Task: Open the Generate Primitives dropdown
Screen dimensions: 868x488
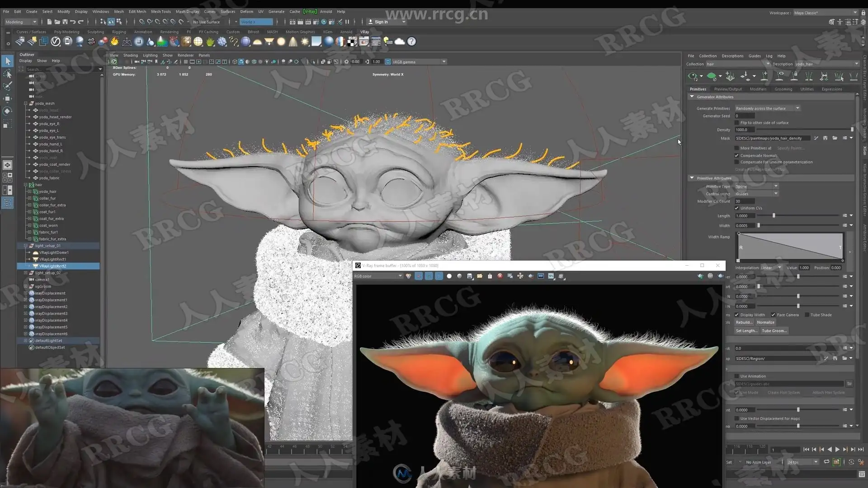Action: (767, 108)
